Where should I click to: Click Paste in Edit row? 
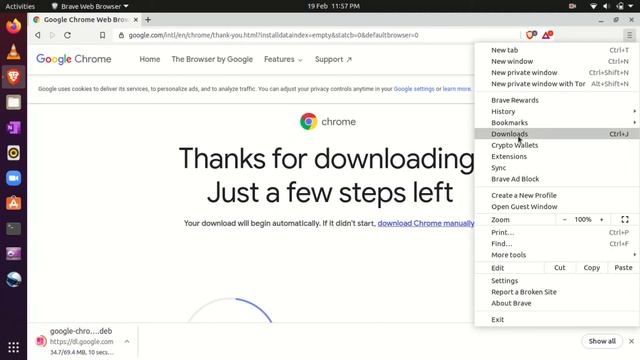pyautogui.click(x=623, y=268)
